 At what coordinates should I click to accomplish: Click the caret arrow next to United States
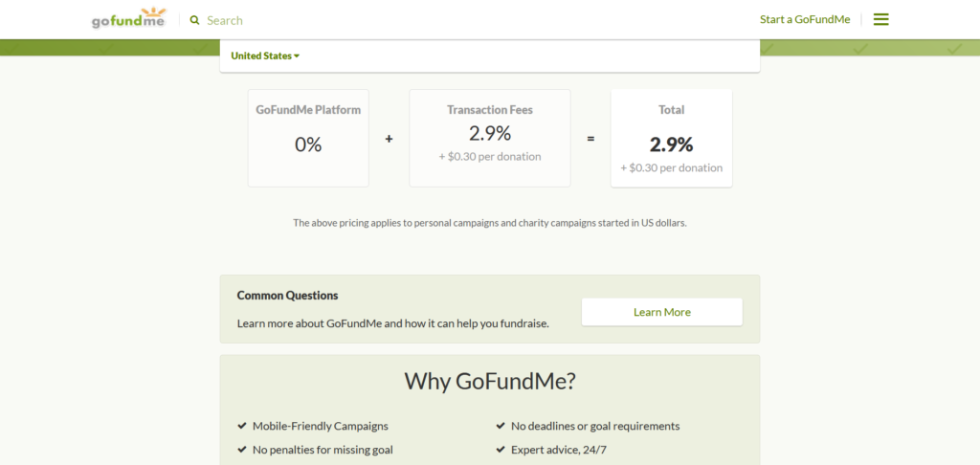pos(297,56)
